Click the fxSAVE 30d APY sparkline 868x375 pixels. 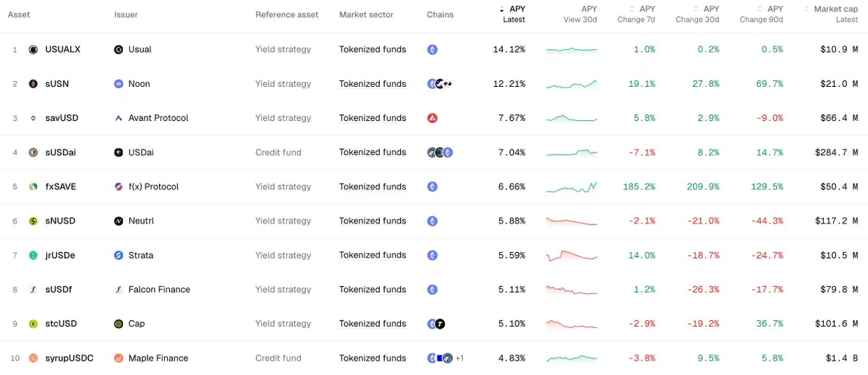pyautogui.click(x=571, y=187)
